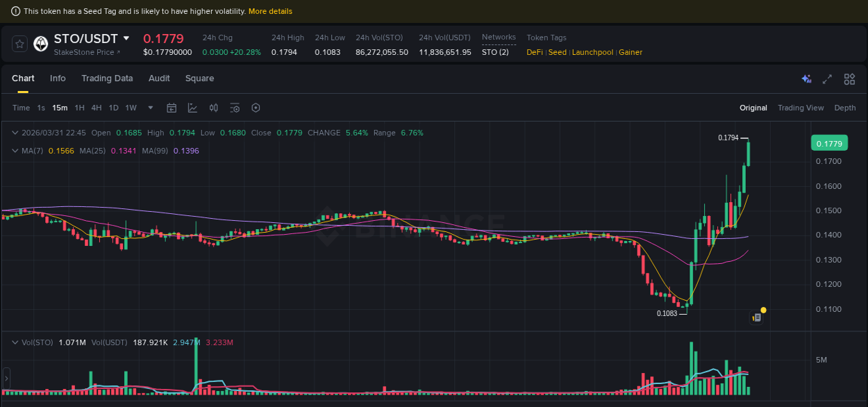Click the hexagon target icon on chart toolbar
The height and width of the screenshot is (407, 868).
[x=256, y=108]
